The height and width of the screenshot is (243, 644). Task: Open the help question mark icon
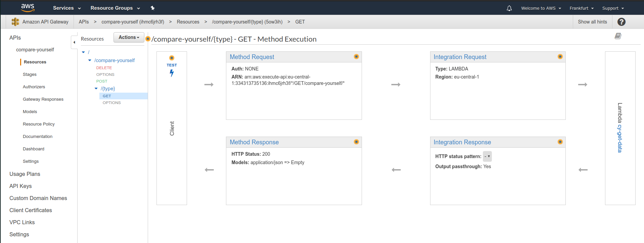[x=621, y=22]
